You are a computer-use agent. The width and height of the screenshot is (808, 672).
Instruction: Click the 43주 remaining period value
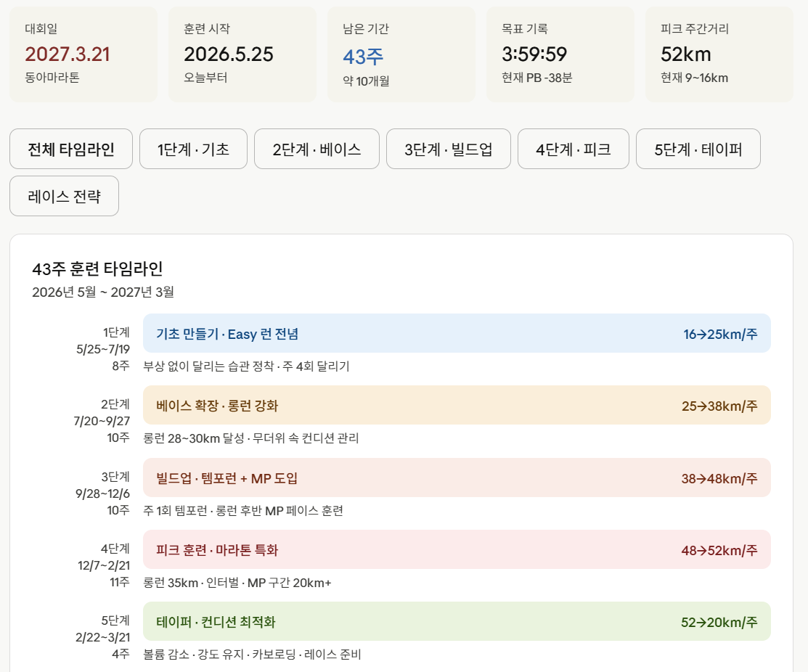click(x=363, y=56)
